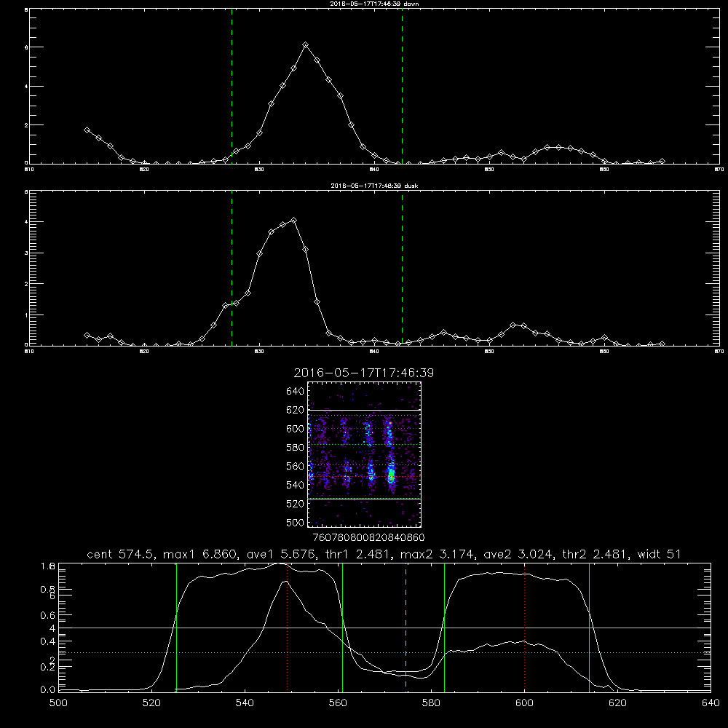Select the peak diamond marker in dusk plot

(293, 220)
